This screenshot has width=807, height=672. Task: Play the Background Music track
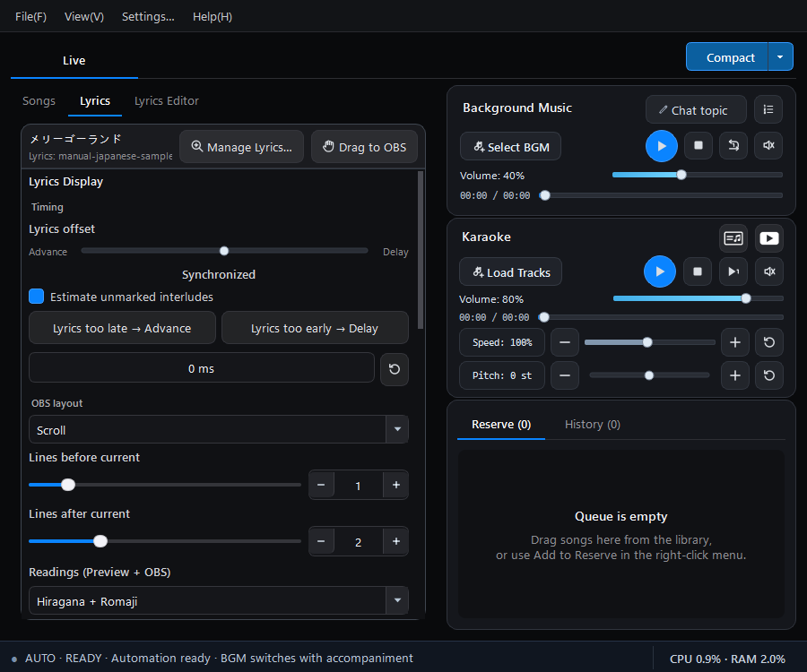662,146
